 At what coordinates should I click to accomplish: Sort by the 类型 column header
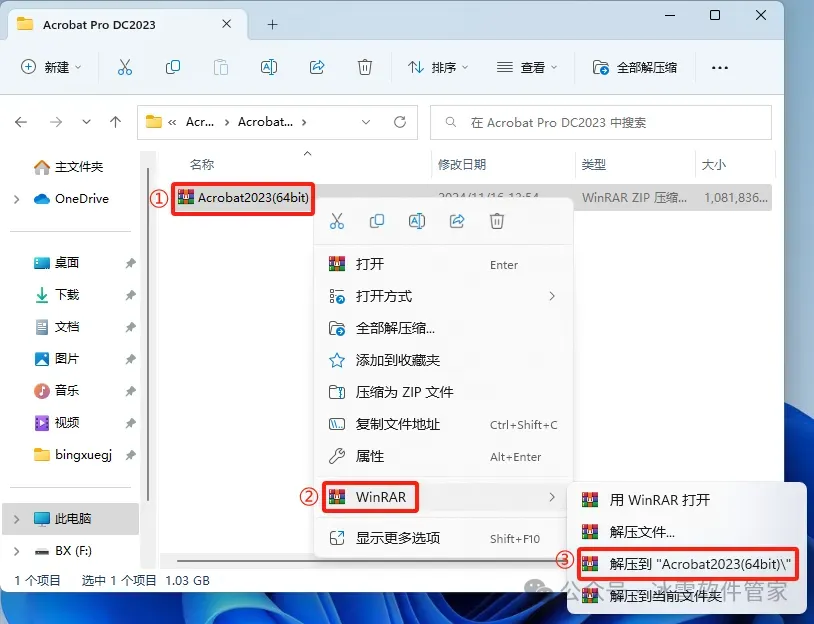(x=593, y=165)
